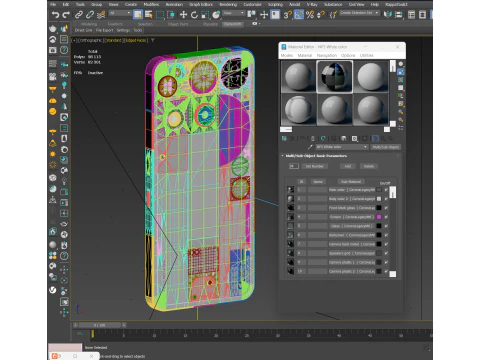This screenshot has height=360, width=480.
Task: Open the Rendering menu
Action: pyautogui.click(x=228, y=4)
